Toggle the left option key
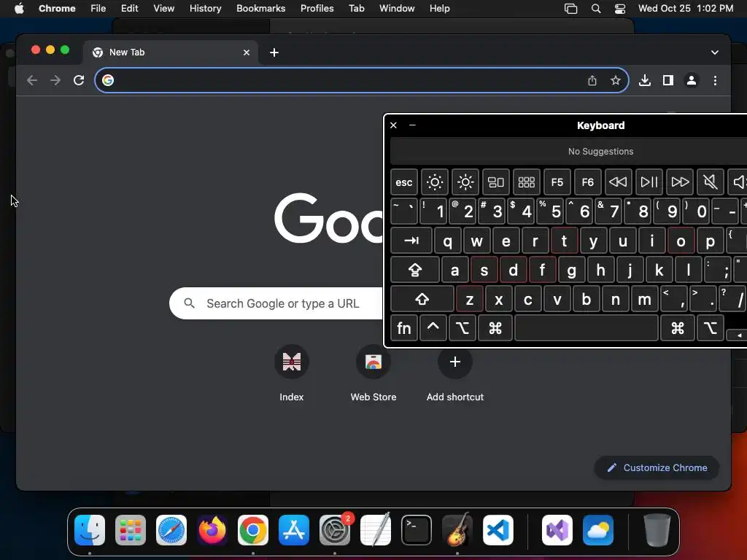This screenshot has width=747, height=560. pyautogui.click(x=462, y=328)
